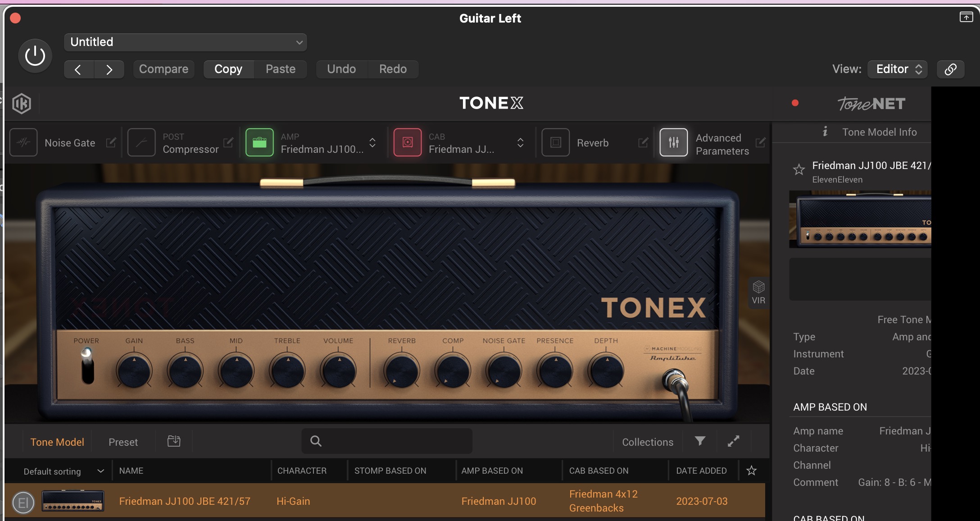Expand the Default sorting dropdown

click(63, 471)
